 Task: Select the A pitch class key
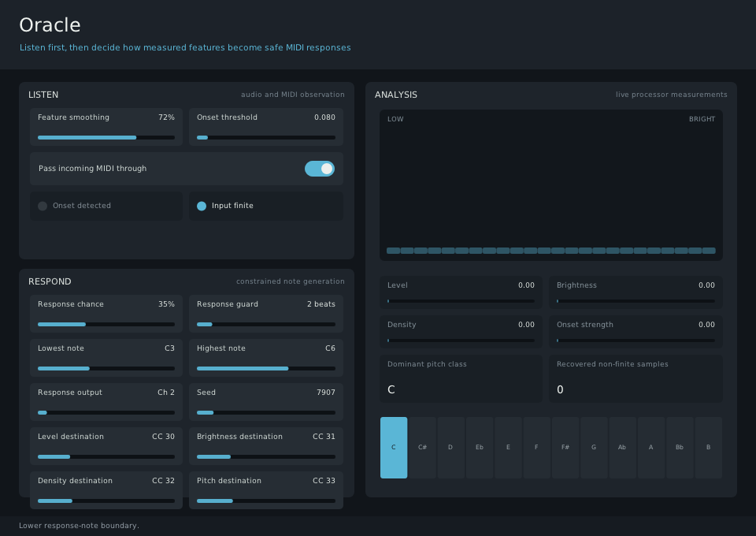[x=651, y=448]
